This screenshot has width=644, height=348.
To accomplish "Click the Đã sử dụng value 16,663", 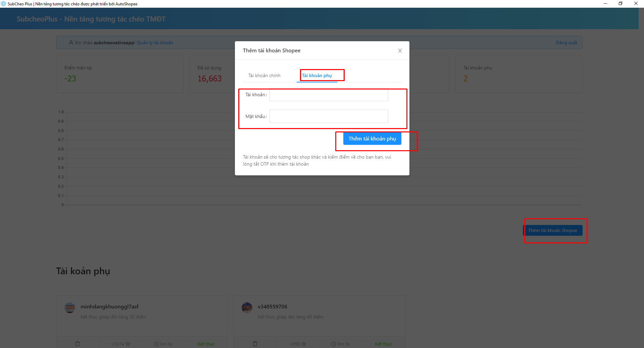I will 209,79.
